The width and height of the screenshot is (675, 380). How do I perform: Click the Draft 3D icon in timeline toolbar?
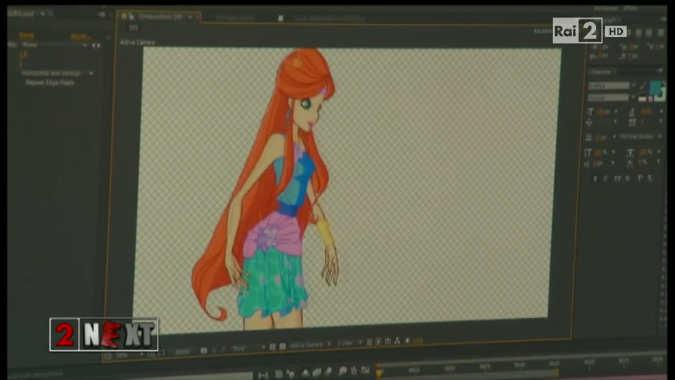[291, 374]
